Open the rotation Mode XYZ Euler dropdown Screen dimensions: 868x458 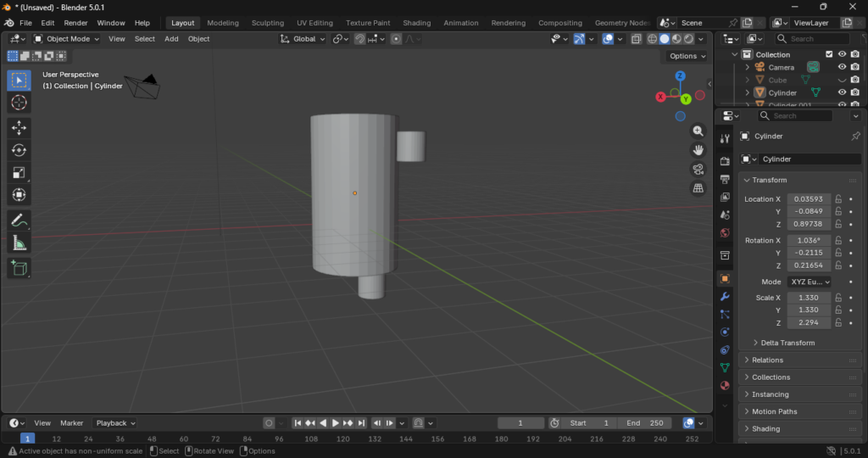[x=810, y=282]
